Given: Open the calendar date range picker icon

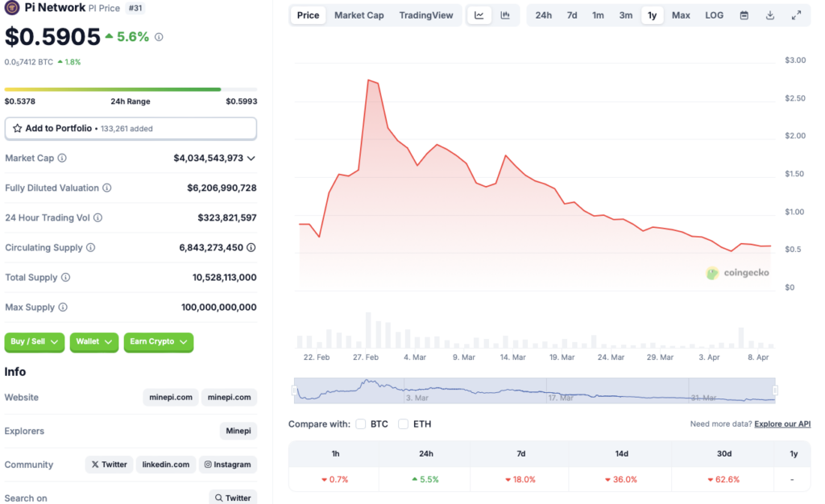Looking at the screenshot, I should point(744,15).
